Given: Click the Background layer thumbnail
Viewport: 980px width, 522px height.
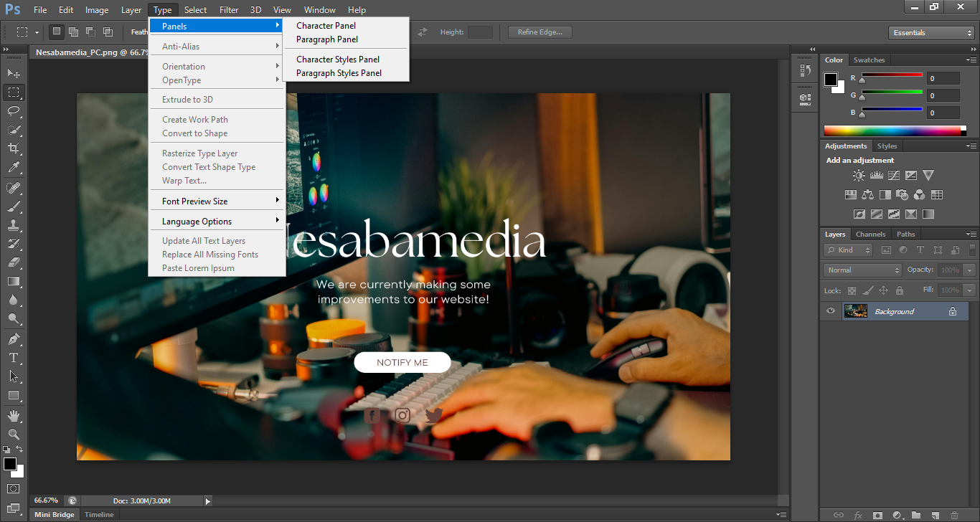Looking at the screenshot, I should tap(855, 311).
